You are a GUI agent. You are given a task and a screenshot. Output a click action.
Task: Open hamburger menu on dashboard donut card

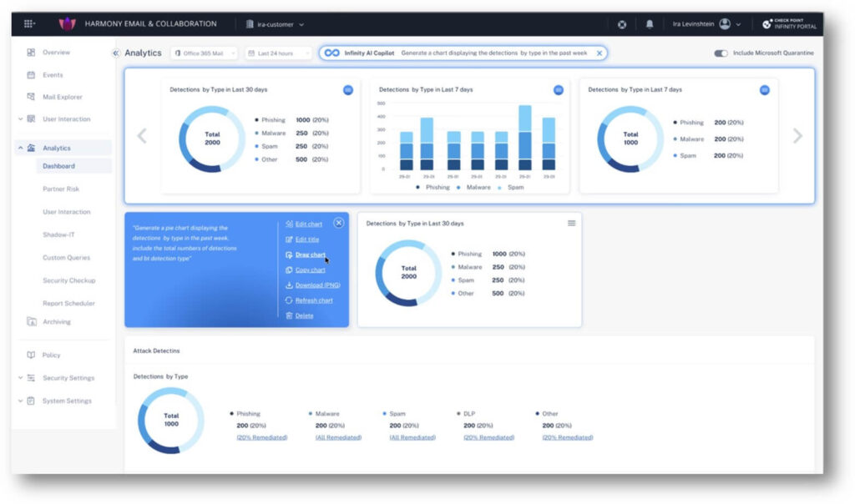click(x=571, y=224)
